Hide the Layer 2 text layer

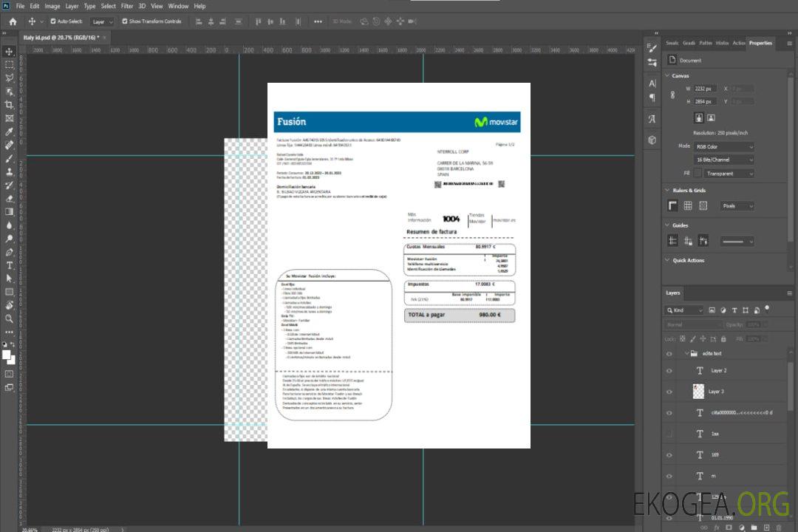tap(669, 371)
